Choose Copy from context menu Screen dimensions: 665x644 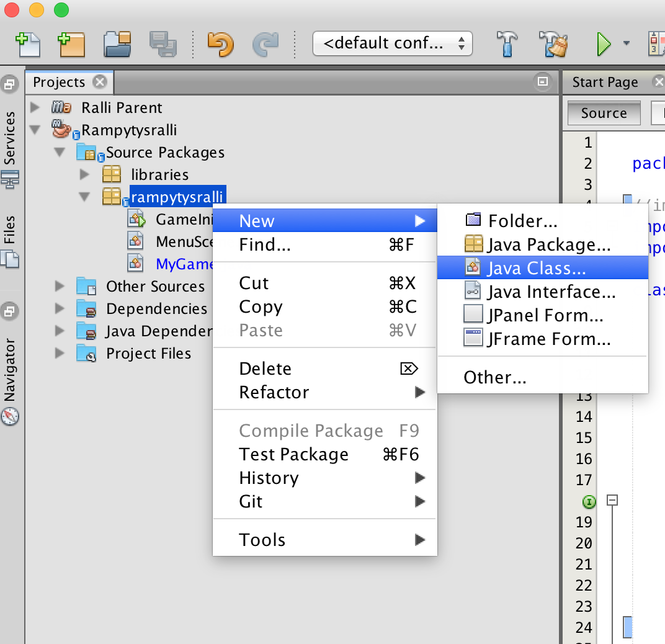[325, 306]
